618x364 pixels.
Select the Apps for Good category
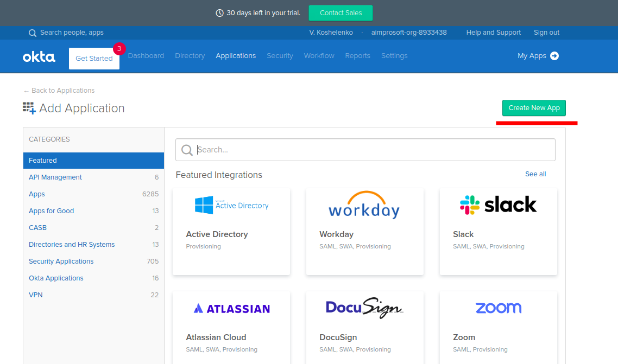[93, 211]
